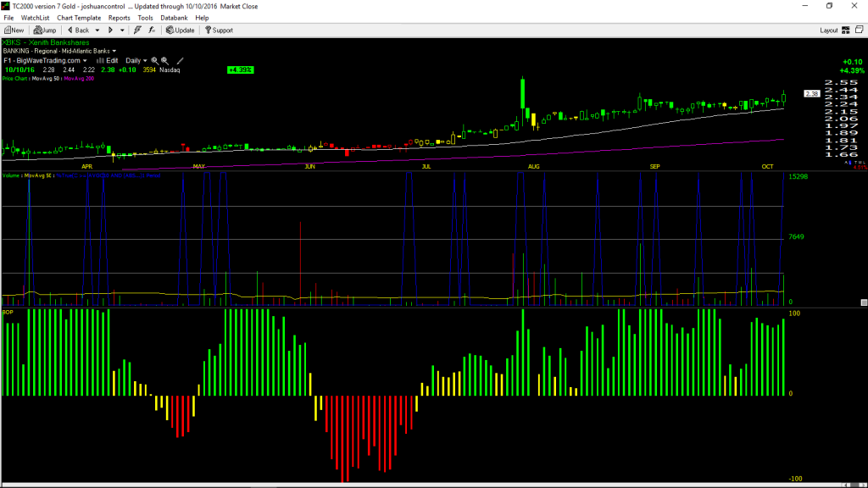Image resolution: width=868 pixels, height=488 pixels.
Task: Open the Daily timeframe dropdown
Action: (136, 61)
